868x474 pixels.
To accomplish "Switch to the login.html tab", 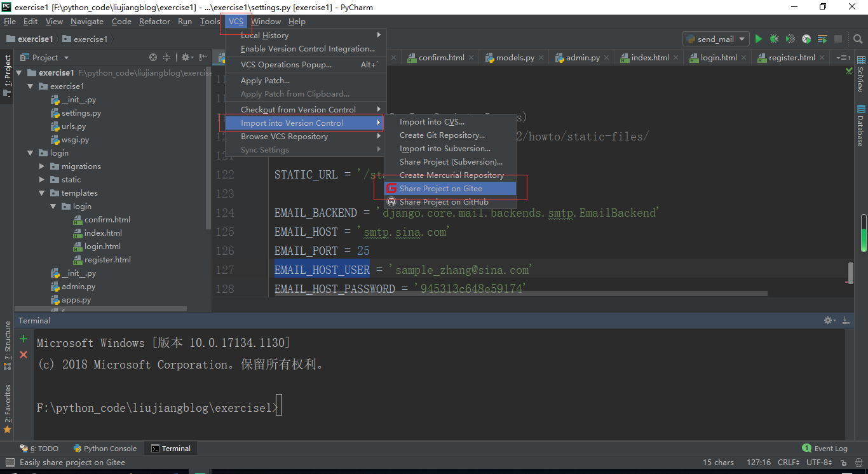I will (x=718, y=58).
